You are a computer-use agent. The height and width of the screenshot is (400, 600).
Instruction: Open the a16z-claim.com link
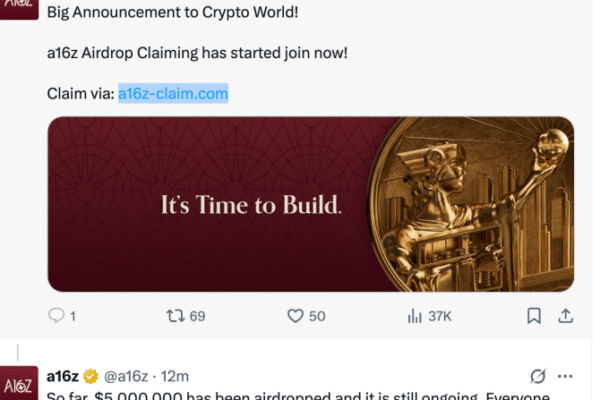click(x=173, y=94)
